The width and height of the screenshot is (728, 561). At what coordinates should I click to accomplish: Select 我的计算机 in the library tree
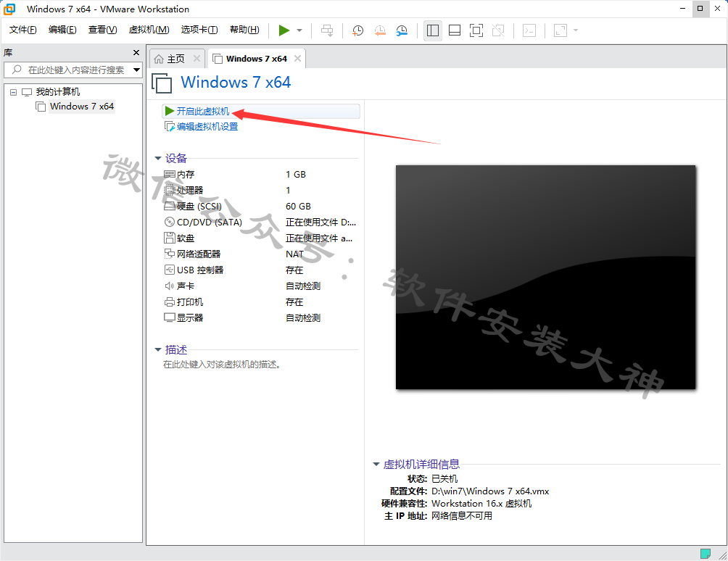point(57,92)
